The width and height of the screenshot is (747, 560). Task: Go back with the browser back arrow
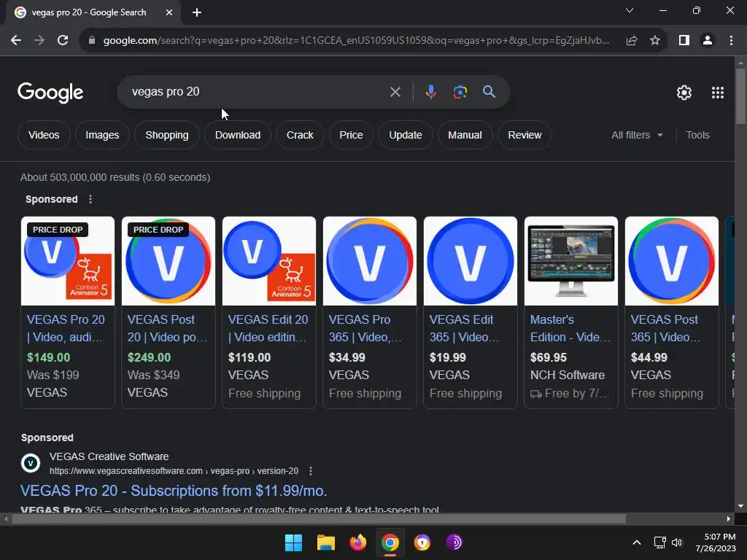pos(16,41)
